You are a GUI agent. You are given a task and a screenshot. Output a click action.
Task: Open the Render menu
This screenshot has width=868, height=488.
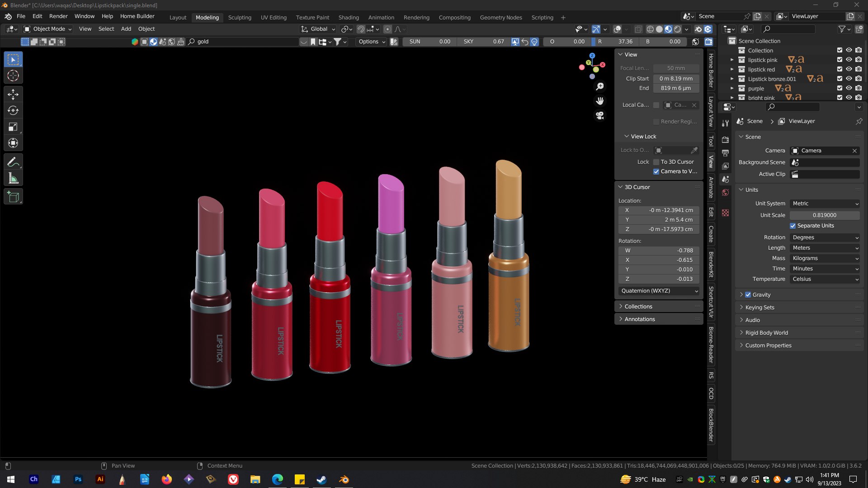coord(58,16)
